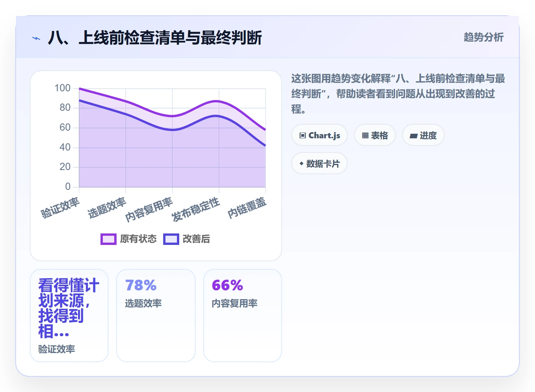Image resolution: width=535 pixels, height=392 pixels.
Task: Toggle the 改善后 legend color box
Action: 171,239
